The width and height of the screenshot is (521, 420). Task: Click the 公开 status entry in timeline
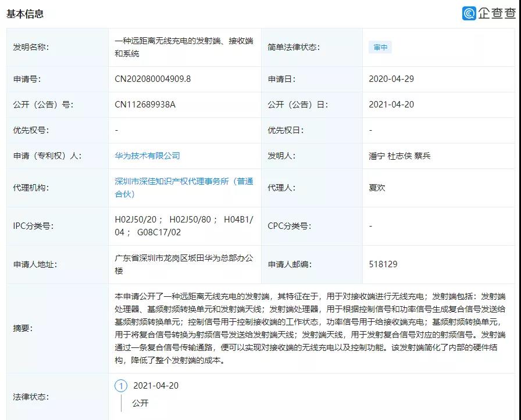(x=140, y=403)
